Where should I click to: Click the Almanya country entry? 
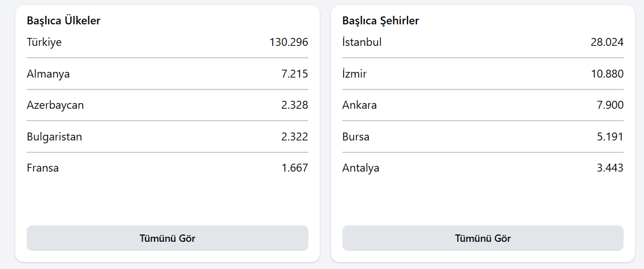pos(48,74)
